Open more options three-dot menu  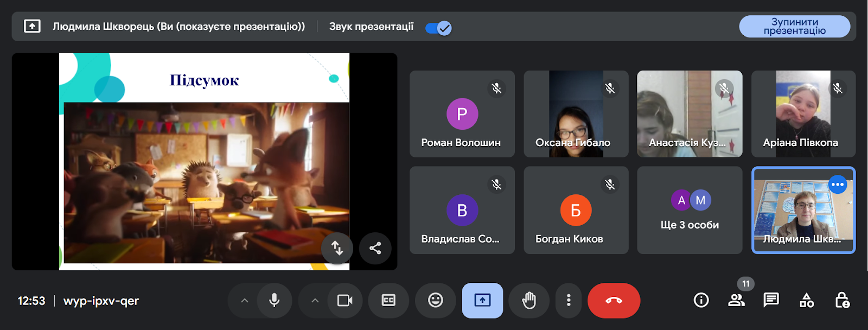tap(569, 300)
